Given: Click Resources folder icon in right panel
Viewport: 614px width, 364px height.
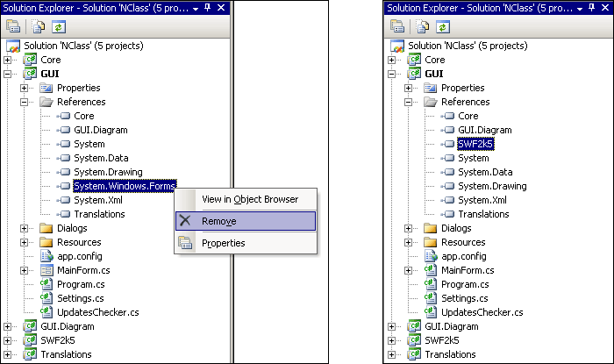Looking at the screenshot, I should click(431, 242).
